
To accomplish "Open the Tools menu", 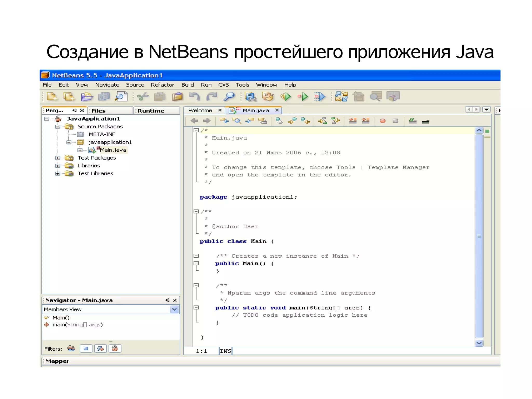I will (242, 85).
